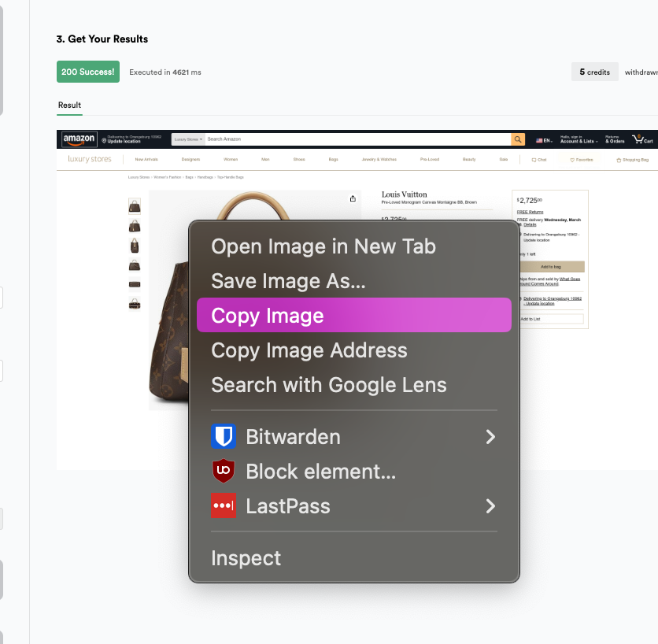Click the '3. Get Your Results' heading
The image size is (658, 644).
(102, 39)
